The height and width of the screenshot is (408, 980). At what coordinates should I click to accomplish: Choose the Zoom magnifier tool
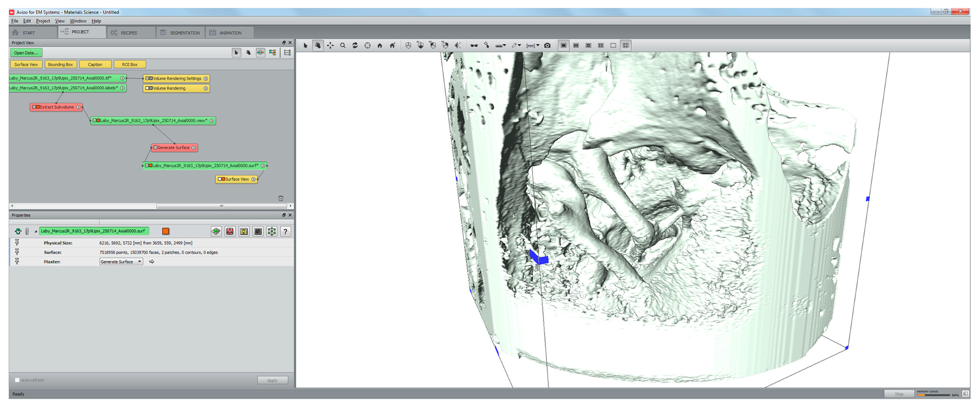(343, 46)
